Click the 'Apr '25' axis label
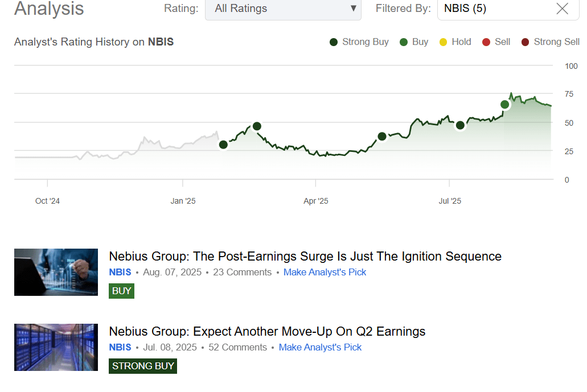The image size is (587, 392). [316, 201]
